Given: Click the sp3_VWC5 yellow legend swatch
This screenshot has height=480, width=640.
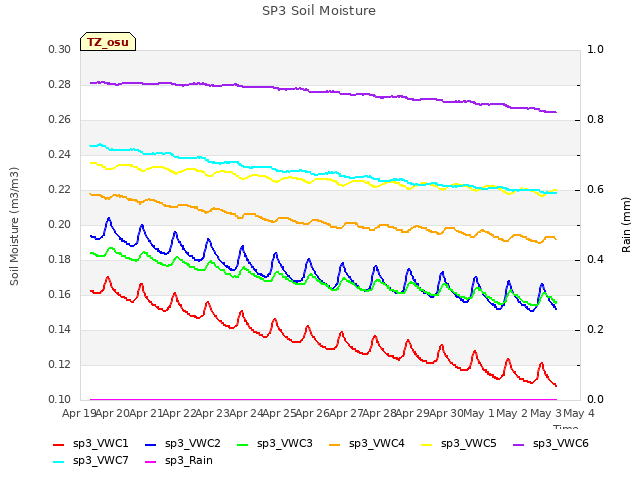Looking at the screenshot, I should click(x=427, y=445).
